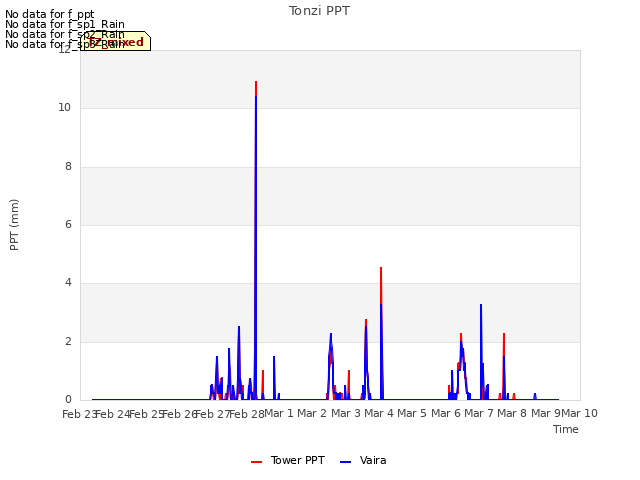Screen dimensions: 640x480
Task: Click the Vaira legend label
Action: [x=373, y=460]
